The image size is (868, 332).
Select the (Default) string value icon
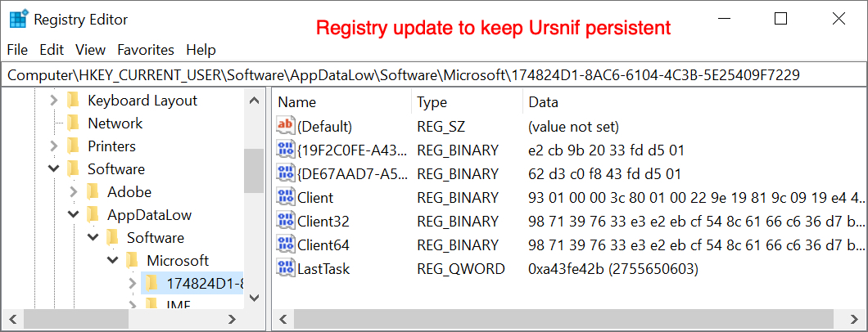click(x=286, y=127)
